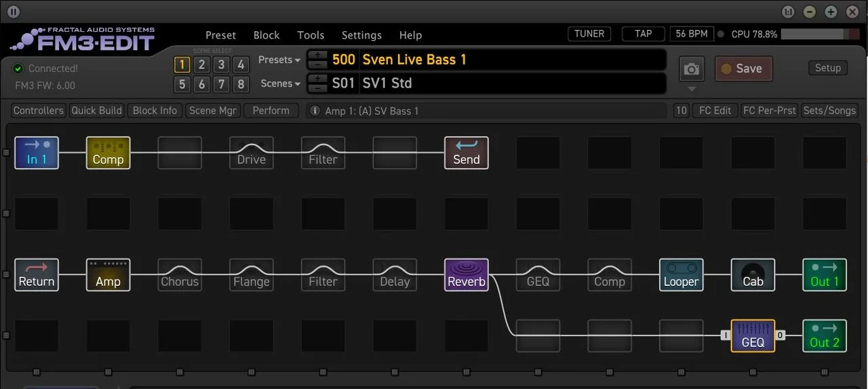Select the Filter block in the top row
Screen dimensions: 868x389
[323, 153]
